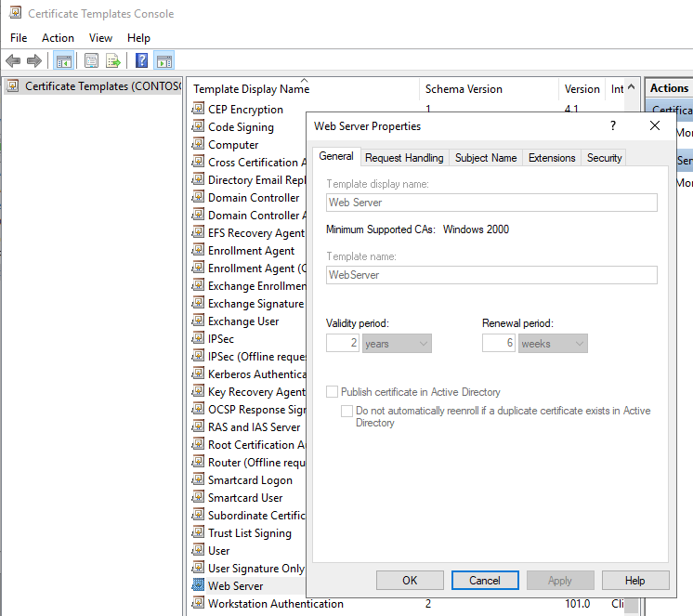Sort list by Template Display Name header
This screenshot has height=616, width=693.
pos(251,89)
